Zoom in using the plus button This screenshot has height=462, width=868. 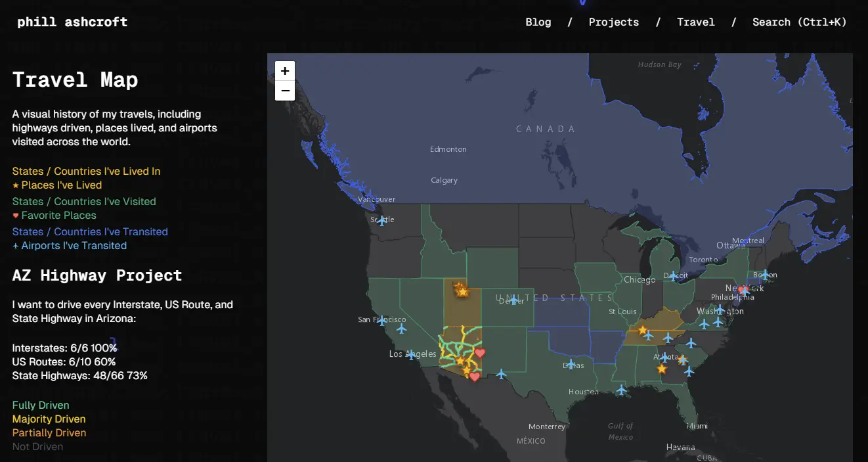pos(284,70)
